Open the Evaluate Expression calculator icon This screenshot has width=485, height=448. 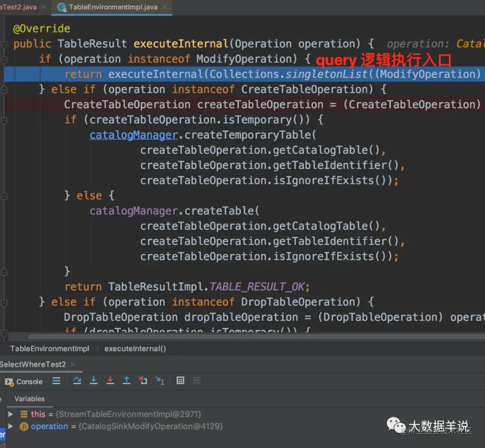coord(181,381)
